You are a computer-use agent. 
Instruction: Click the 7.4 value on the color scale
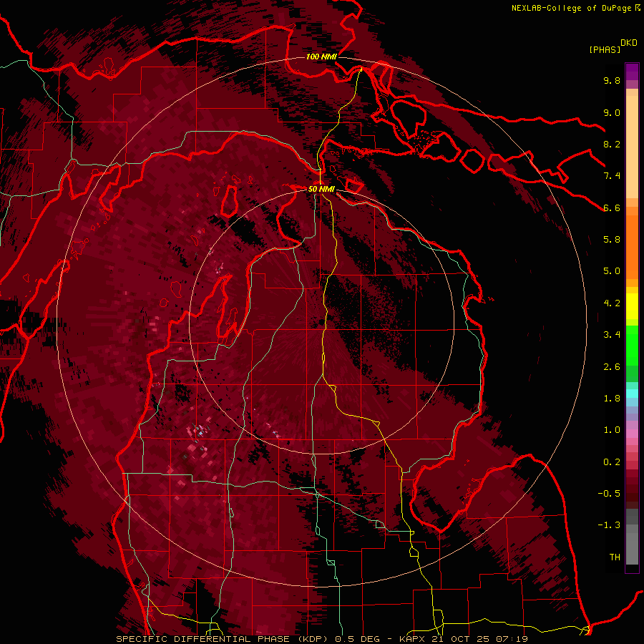(x=612, y=176)
